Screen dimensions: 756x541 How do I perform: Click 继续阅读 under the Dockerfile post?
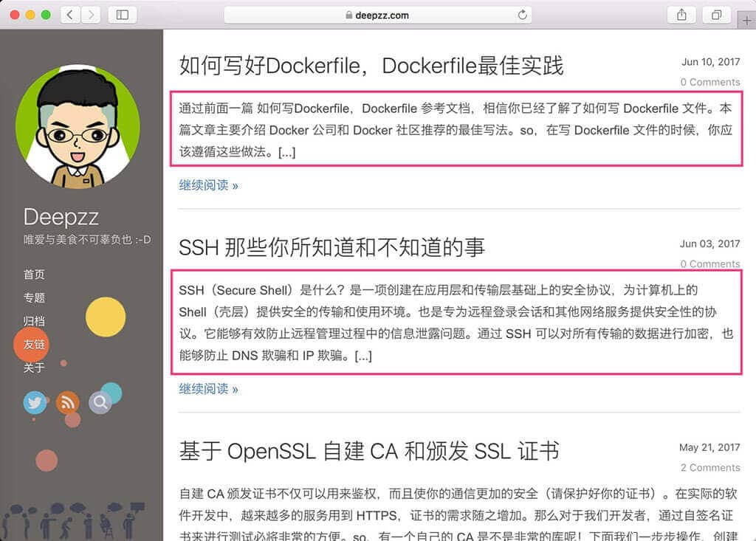(x=208, y=185)
